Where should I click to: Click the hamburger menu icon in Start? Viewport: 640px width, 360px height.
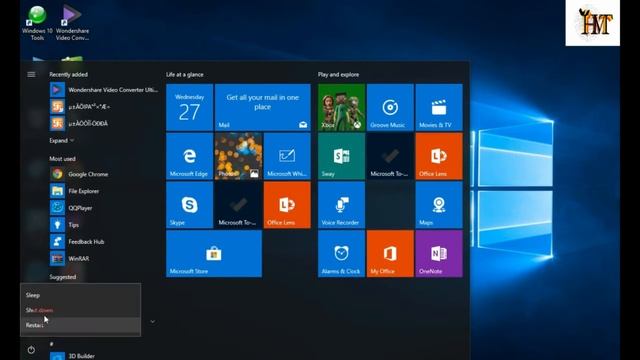pos(31,75)
